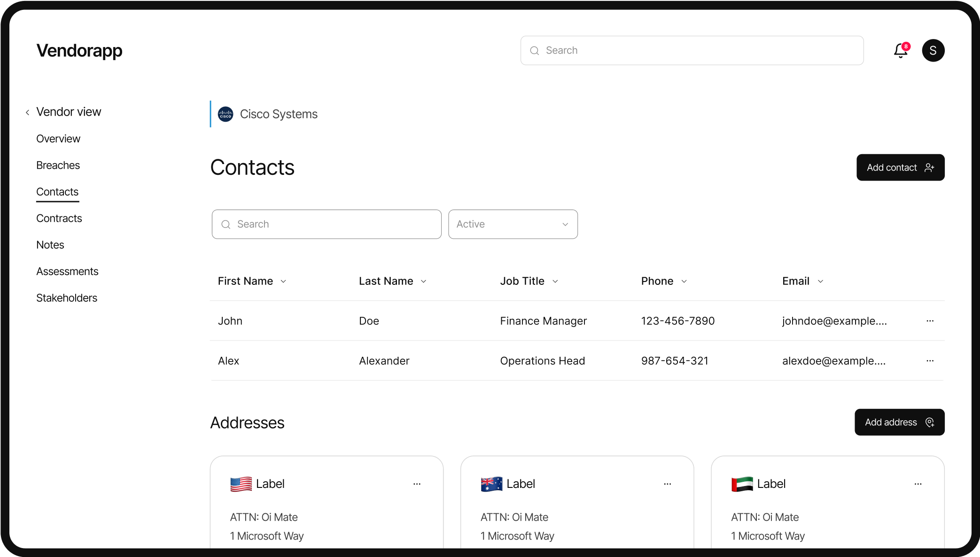This screenshot has height=557, width=980.
Task: Open US flag address card menu
Action: (x=417, y=484)
